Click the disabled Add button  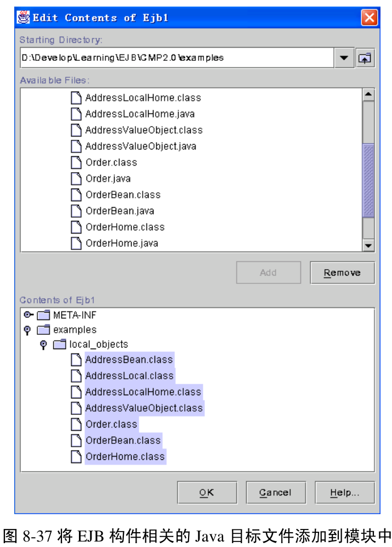click(268, 272)
